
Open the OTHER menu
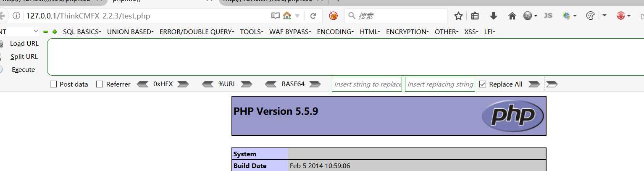tap(447, 32)
